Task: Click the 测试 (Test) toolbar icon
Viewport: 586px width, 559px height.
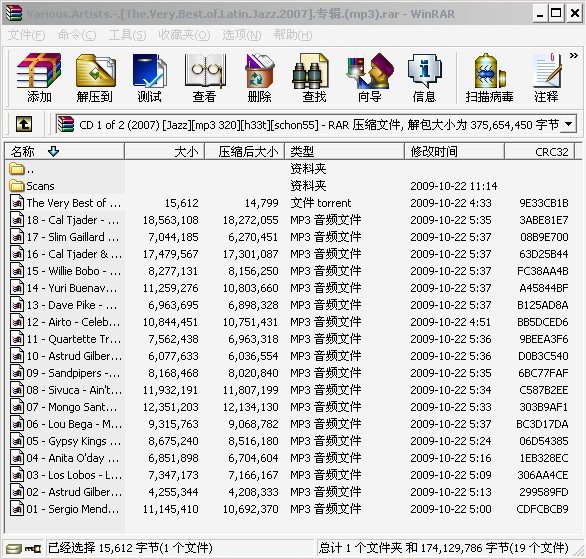Action: (x=149, y=78)
